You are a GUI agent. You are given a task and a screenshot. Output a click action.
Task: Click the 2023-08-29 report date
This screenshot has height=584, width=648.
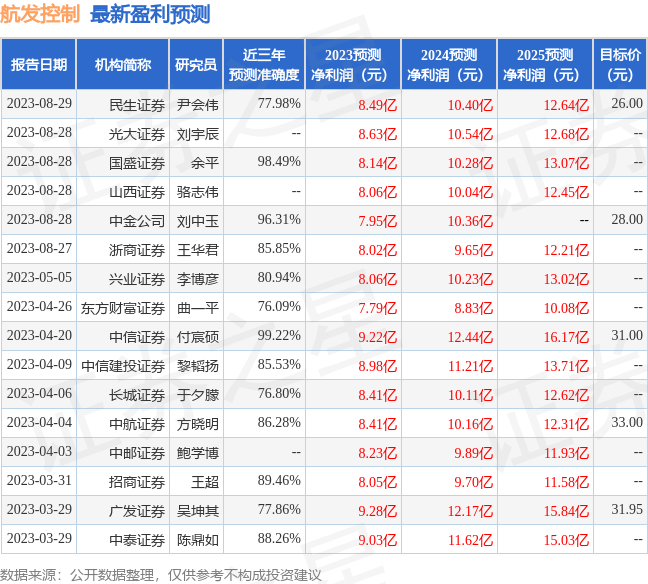tap(39, 103)
